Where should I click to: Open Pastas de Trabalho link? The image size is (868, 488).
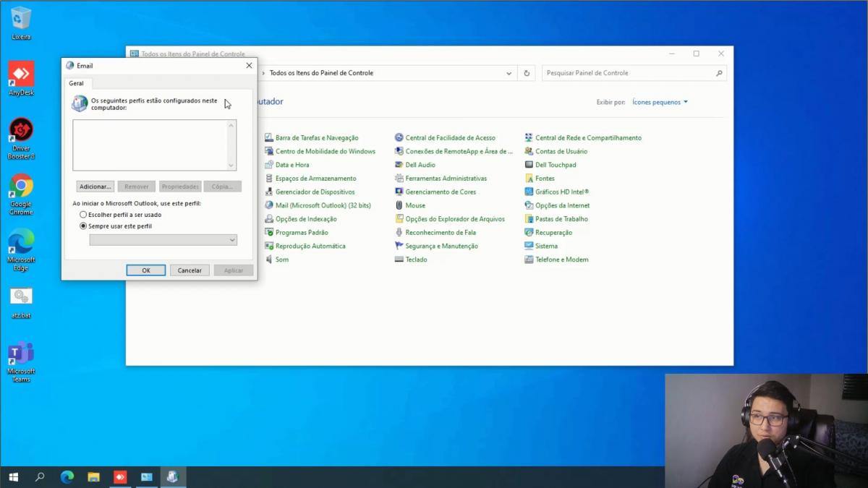click(x=561, y=219)
